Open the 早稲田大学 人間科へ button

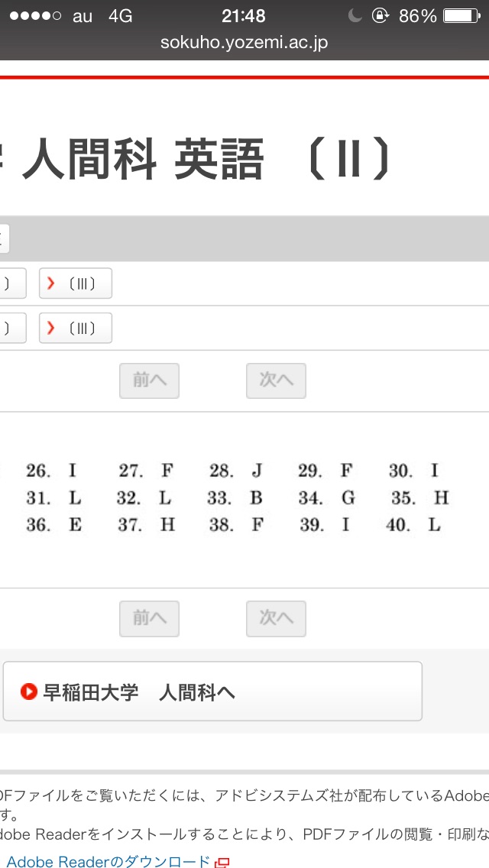pyautogui.click(x=212, y=691)
